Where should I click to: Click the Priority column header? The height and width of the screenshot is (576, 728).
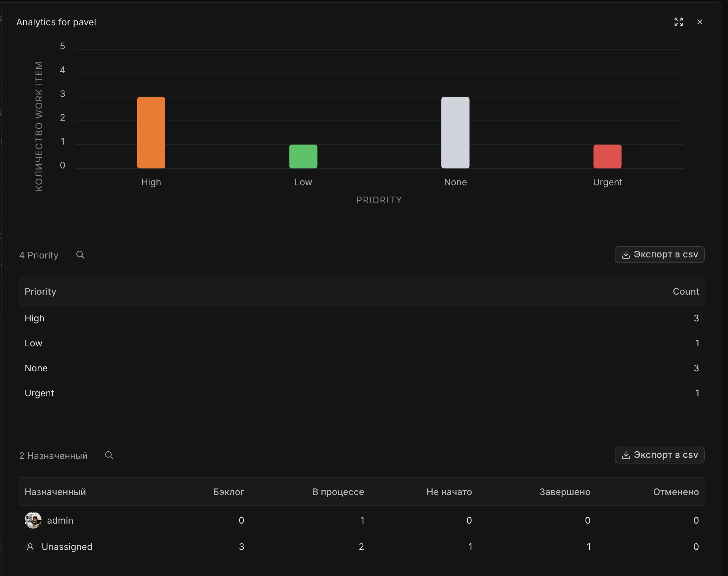pyautogui.click(x=40, y=291)
